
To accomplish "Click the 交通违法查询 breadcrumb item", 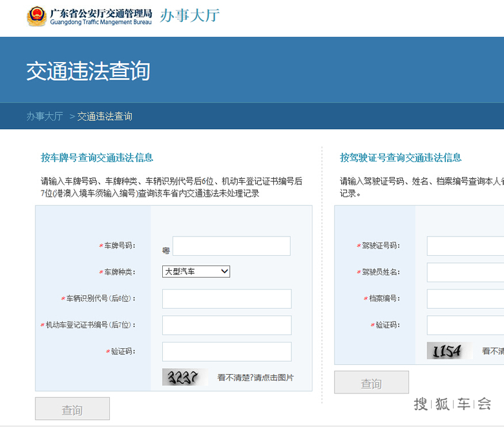I will pos(105,116).
